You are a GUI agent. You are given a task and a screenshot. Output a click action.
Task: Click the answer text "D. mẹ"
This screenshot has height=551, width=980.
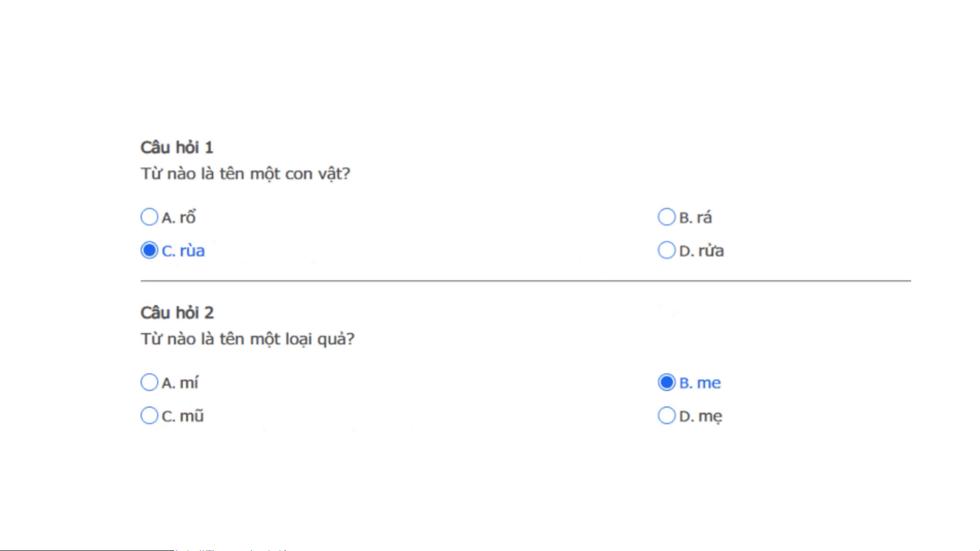700,416
